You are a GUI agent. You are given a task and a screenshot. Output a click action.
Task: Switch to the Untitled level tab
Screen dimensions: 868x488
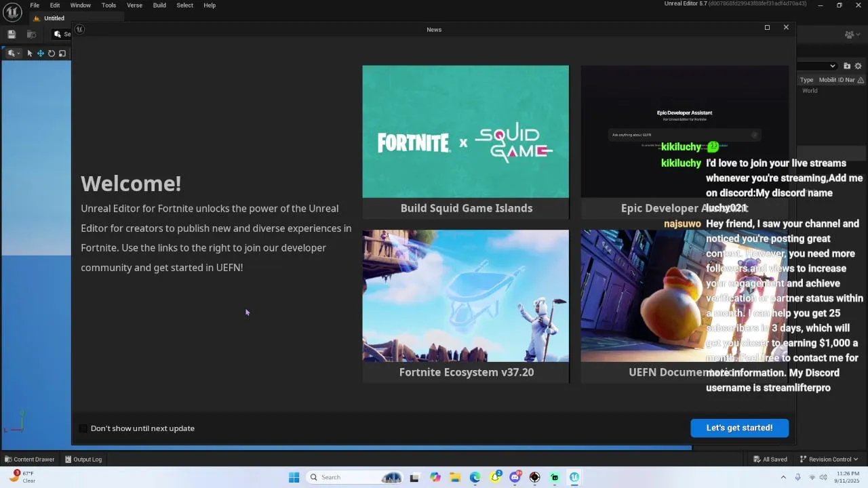pos(53,18)
